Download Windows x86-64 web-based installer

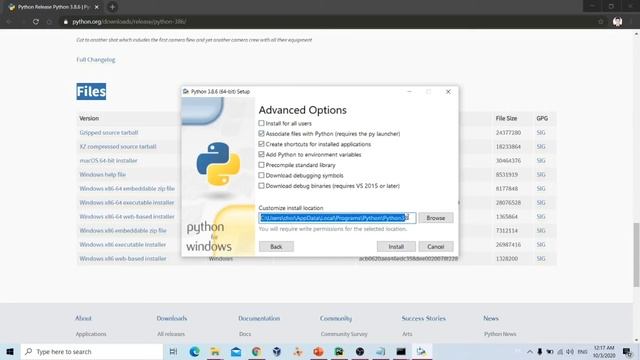click(x=127, y=216)
